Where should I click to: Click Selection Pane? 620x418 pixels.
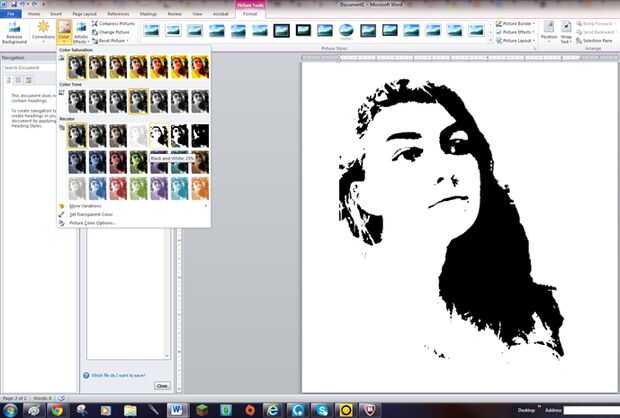pos(595,41)
